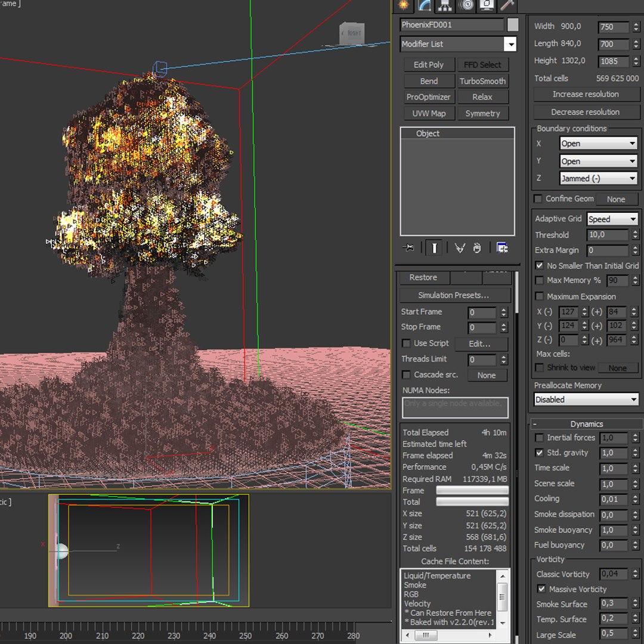
Task: Open Configure Modifier Sets icon
Action: pos(502,247)
